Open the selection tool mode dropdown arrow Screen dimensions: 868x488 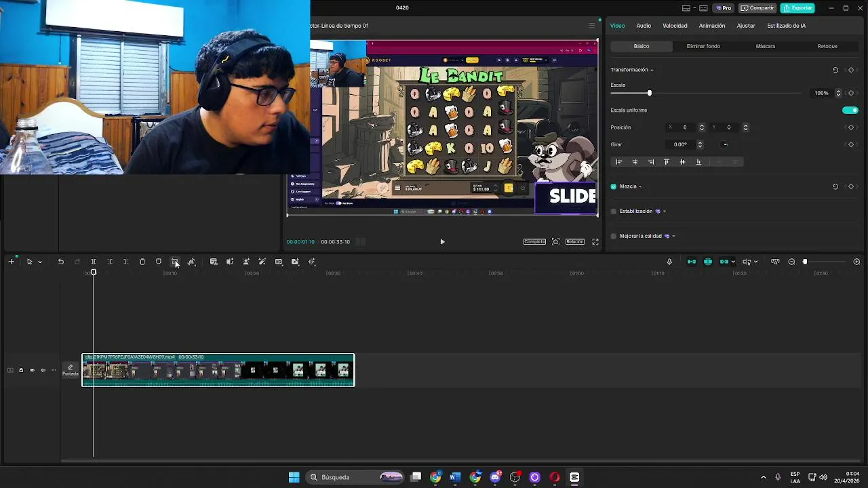pyautogui.click(x=40, y=262)
